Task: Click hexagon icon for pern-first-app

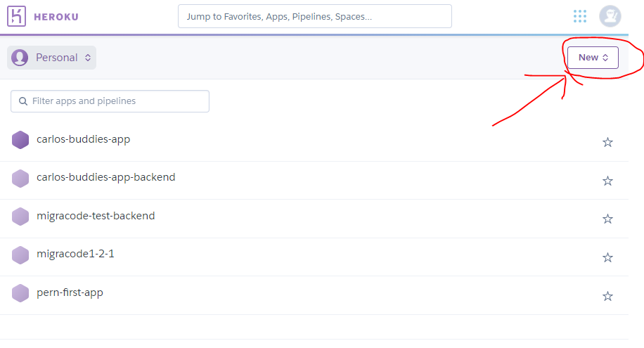Action: [x=20, y=293]
